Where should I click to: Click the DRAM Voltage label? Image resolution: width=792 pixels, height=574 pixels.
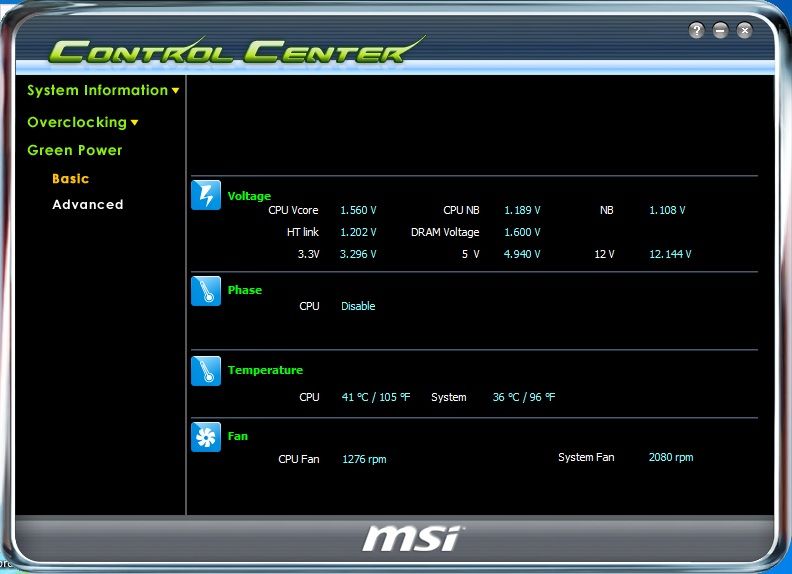(445, 232)
